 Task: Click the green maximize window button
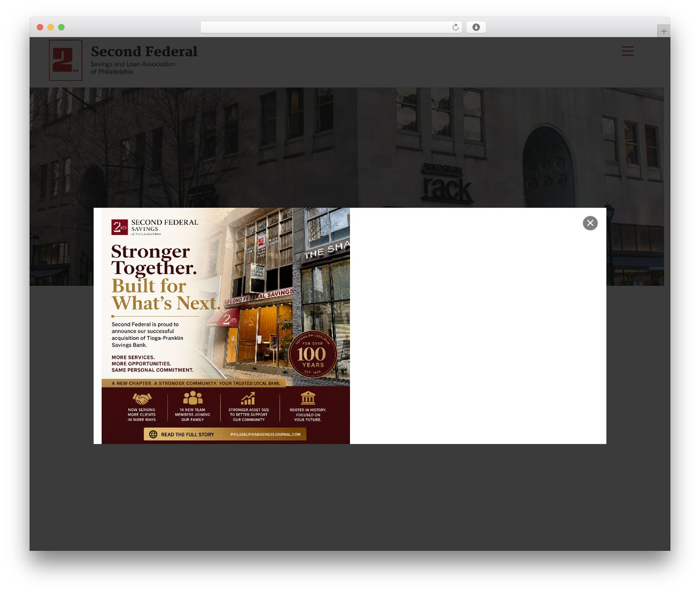point(61,27)
